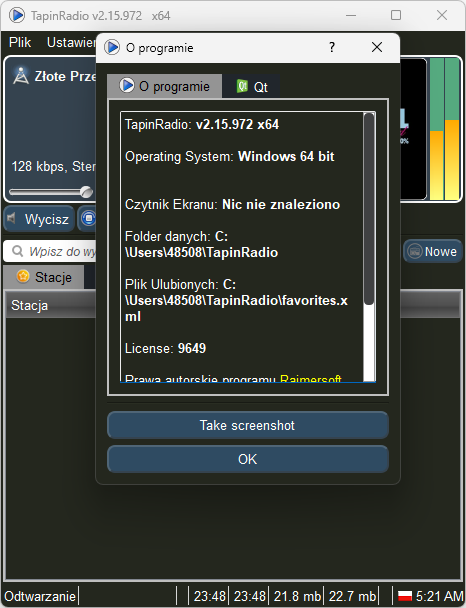Screen dimensions: 466x608
Task: Click the dialog's vertical scrollbar thumb
Action: pyautogui.click(x=369, y=209)
